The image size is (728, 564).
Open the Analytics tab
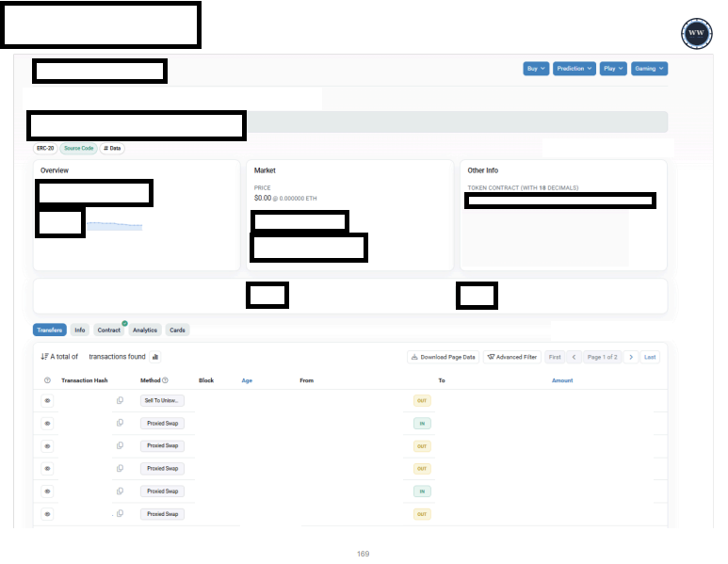coord(145,330)
